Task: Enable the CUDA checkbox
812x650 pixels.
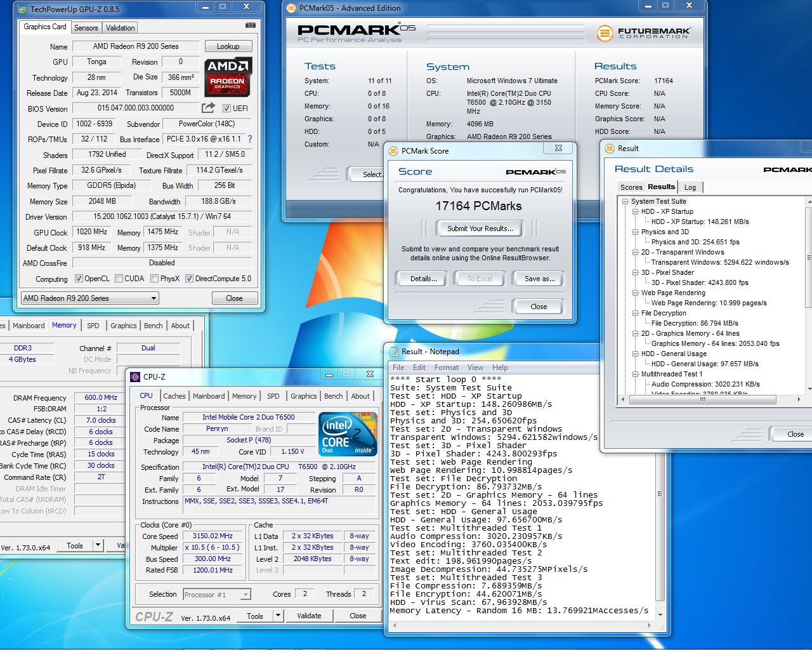Action: coord(119,278)
